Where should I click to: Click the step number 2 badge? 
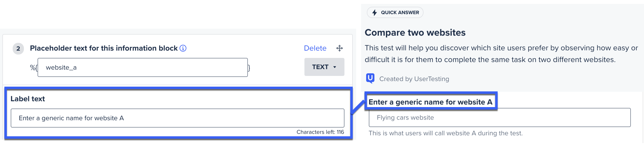(18, 48)
